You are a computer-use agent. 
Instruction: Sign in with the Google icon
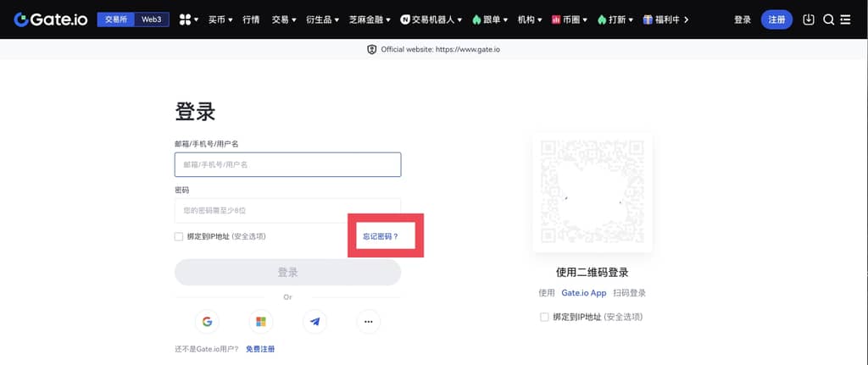pyautogui.click(x=207, y=321)
